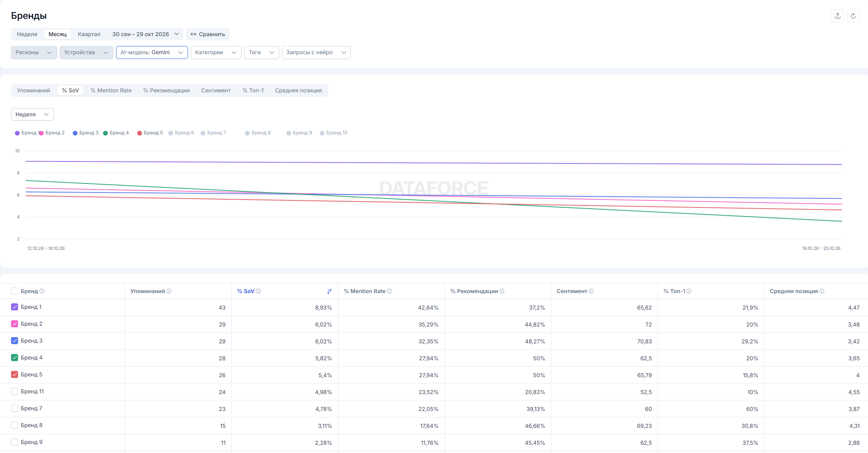This screenshot has width=868, height=453.
Task: Expand the Категории dropdown
Action: coord(216,53)
